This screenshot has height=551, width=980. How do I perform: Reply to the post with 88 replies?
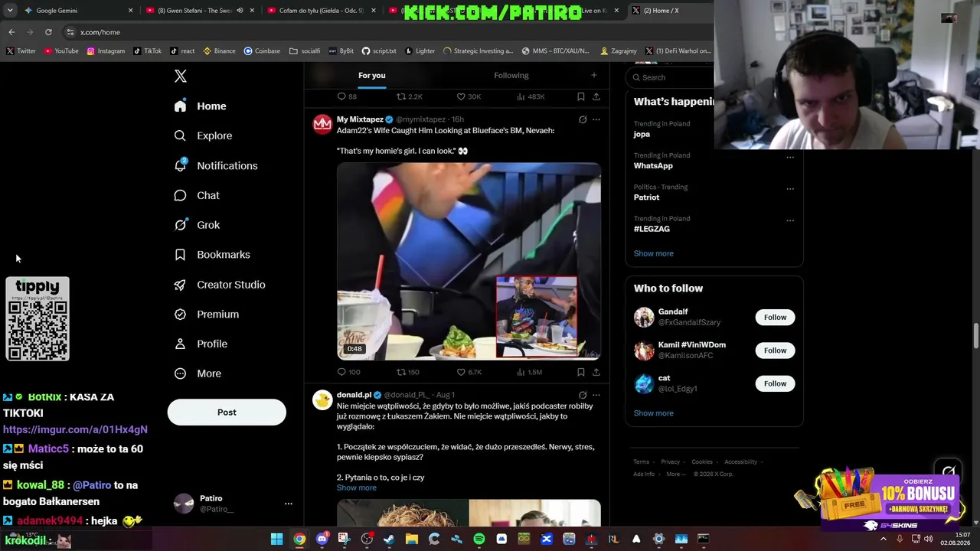click(x=341, y=96)
